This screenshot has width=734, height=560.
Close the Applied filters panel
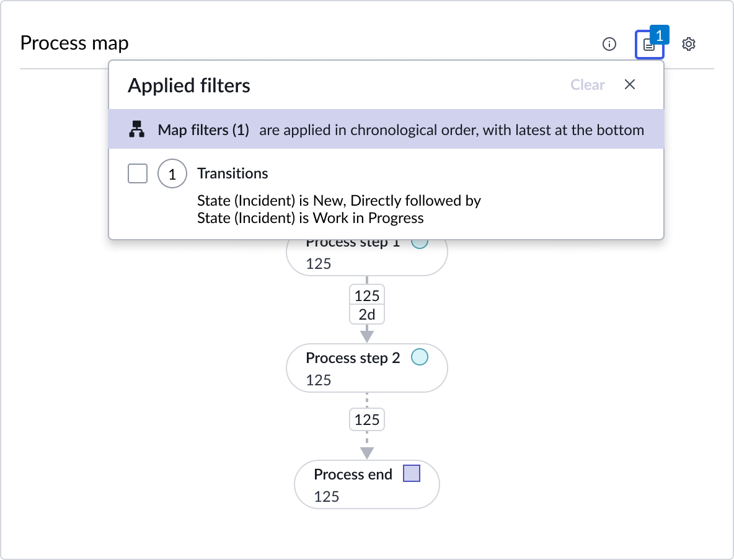coord(630,85)
